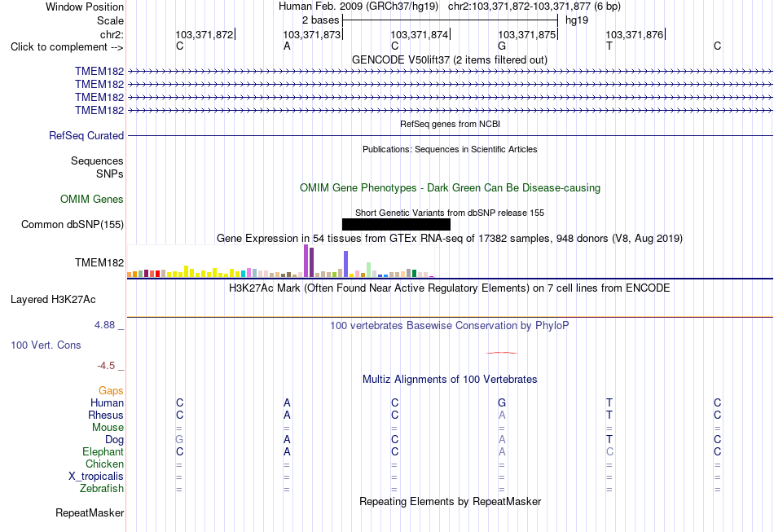Click the 2 bases scale bar
The image size is (774, 532).
click(x=450, y=20)
